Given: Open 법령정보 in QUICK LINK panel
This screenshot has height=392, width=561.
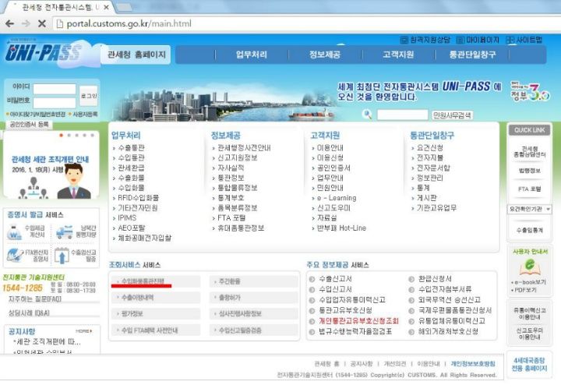Looking at the screenshot, I should coord(530,171).
